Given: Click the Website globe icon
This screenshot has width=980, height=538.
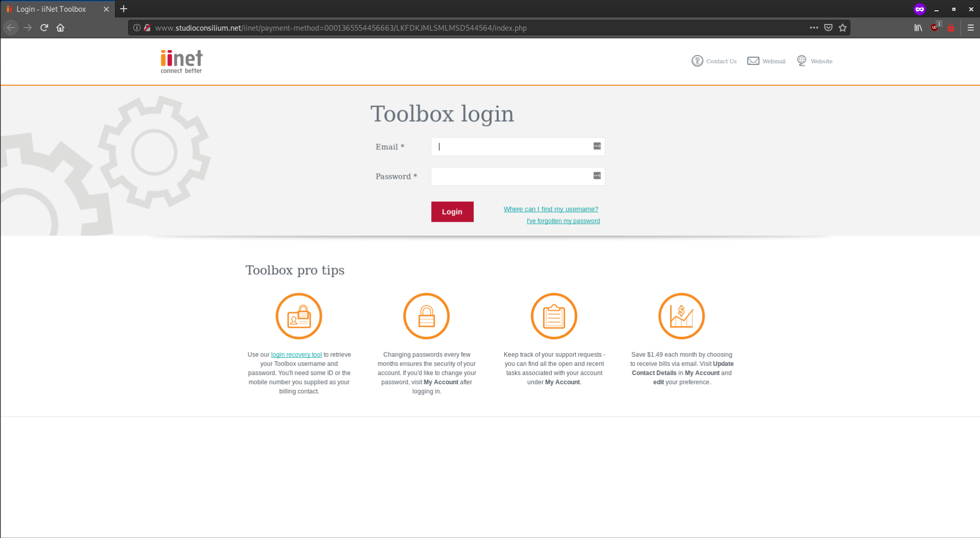Looking at the screenshot, I should tap(801, 60).
